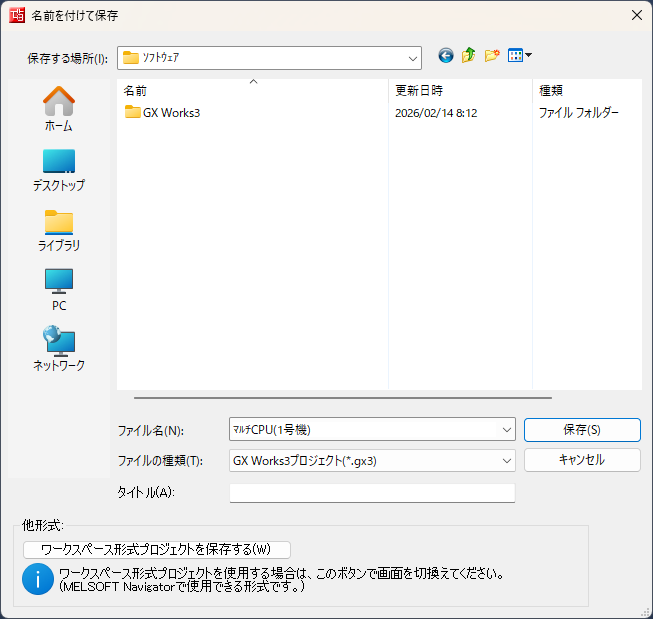Open ネットワーク in the places sidebar
The image size is (653, 619).
click(x=59, y=349)
